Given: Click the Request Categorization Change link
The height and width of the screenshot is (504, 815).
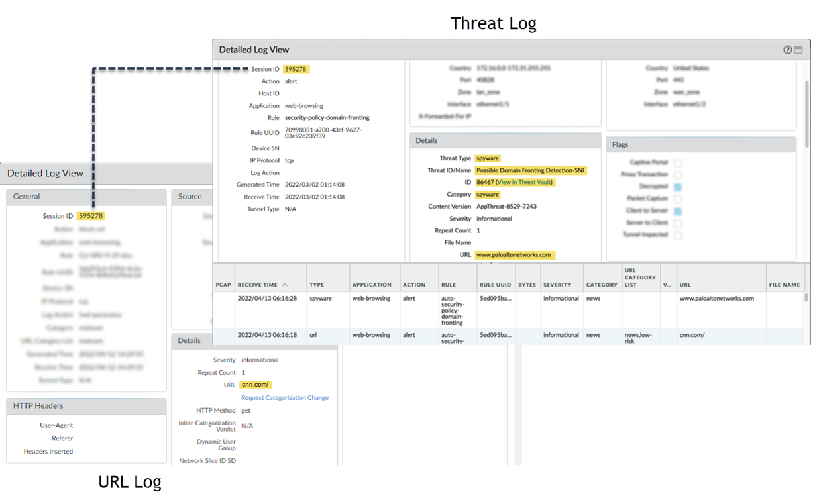Looking at the screenshot, I should [285, 398].
